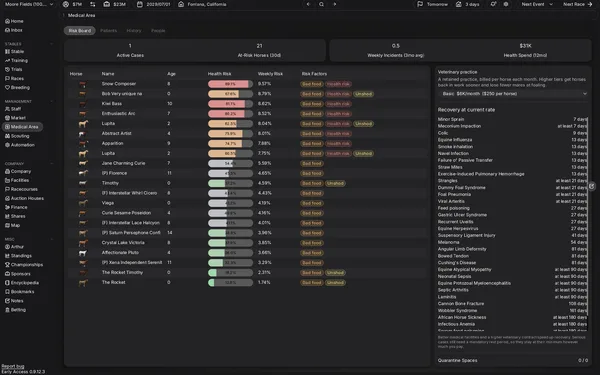
Task: Open the Encyclopedia
Action: click(x=22, y=282)
